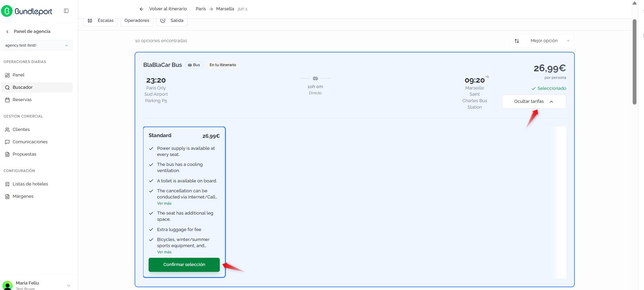644x290 pixels.
Task: Click Confirmar selección button
Action: click(x=184, y=265)
